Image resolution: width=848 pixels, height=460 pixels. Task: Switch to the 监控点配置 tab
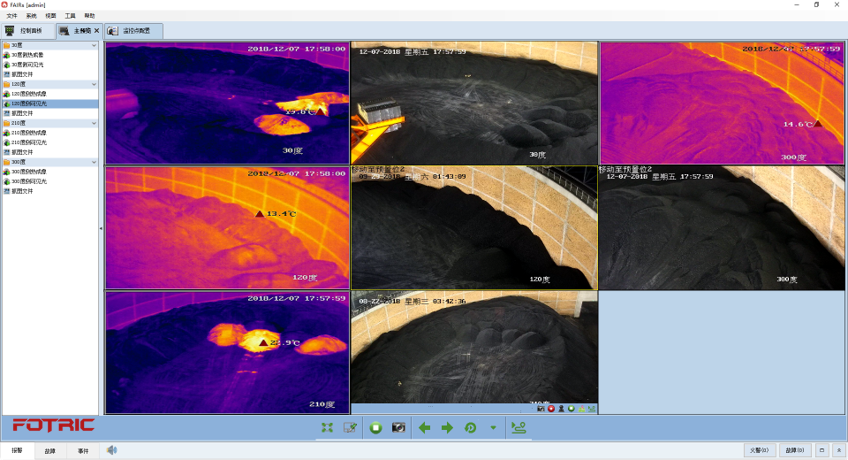134,31
